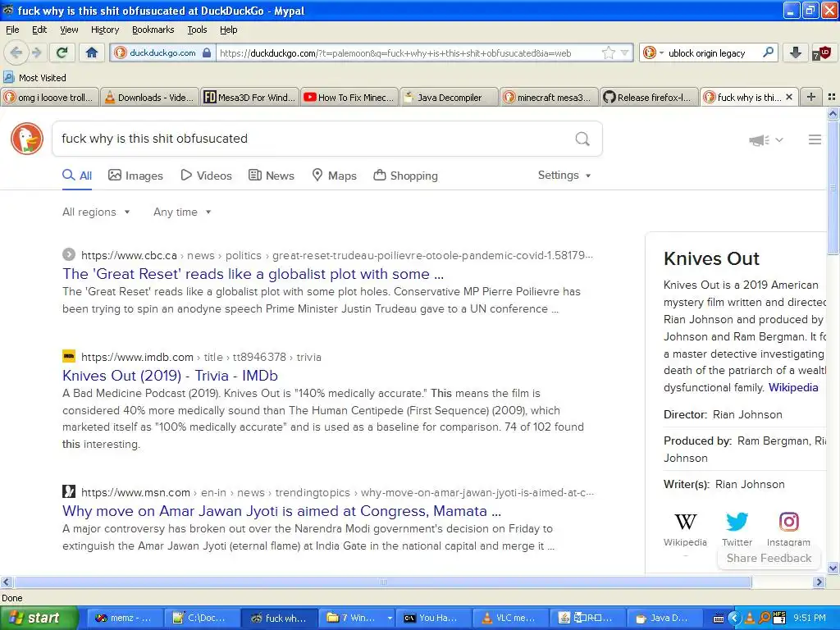
Task: Open the View menu
Action: pos(69,30)
